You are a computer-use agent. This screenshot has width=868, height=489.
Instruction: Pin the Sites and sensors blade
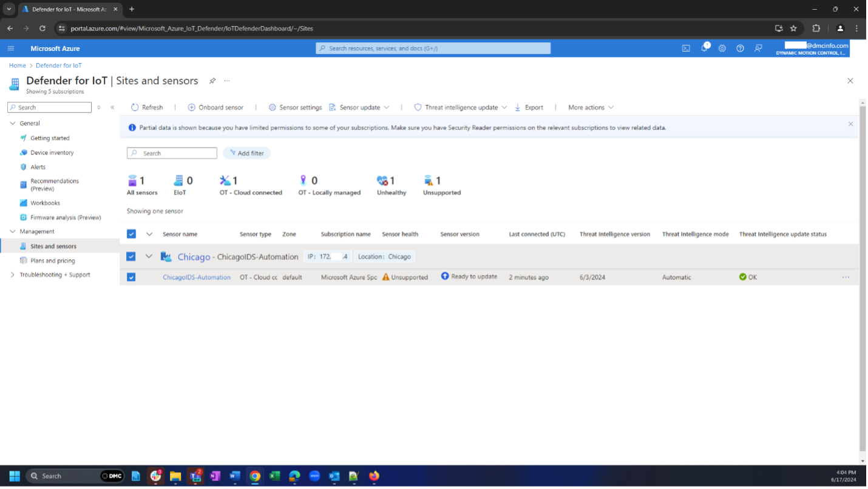[212, 81]
